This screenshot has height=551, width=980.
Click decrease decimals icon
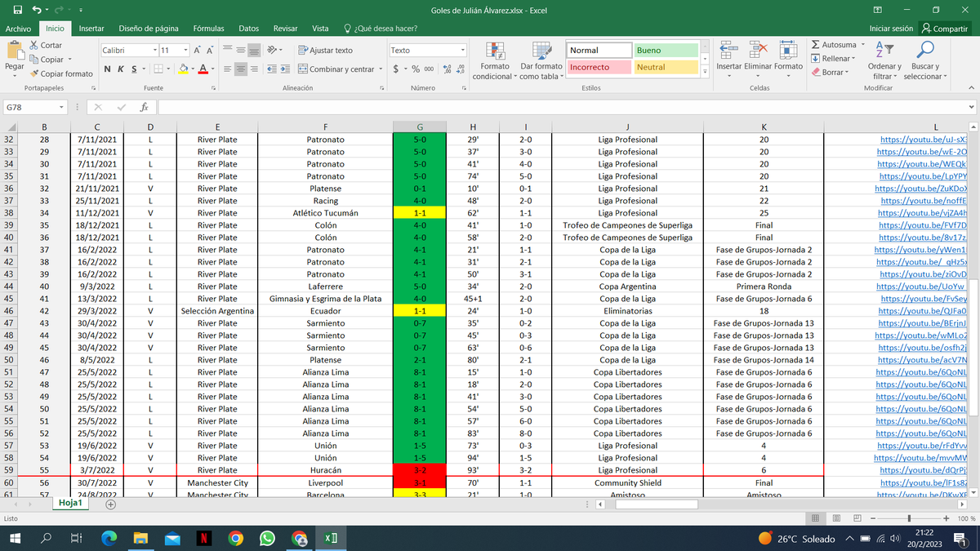point(460,69)
